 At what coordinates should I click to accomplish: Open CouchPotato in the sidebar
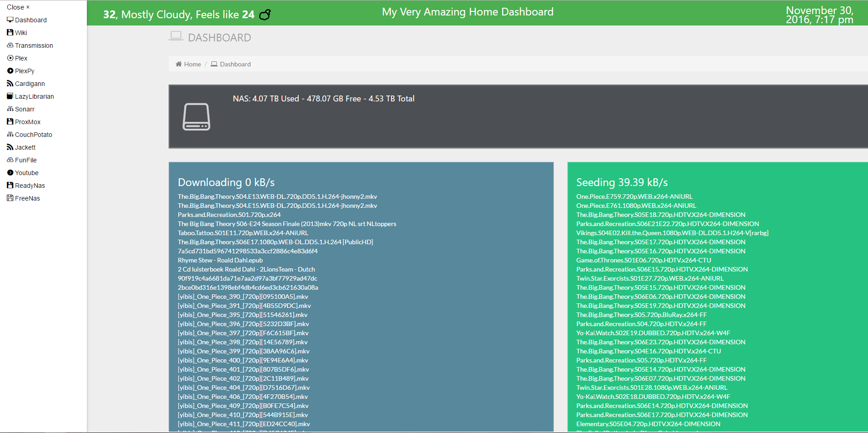click(33, 135)
